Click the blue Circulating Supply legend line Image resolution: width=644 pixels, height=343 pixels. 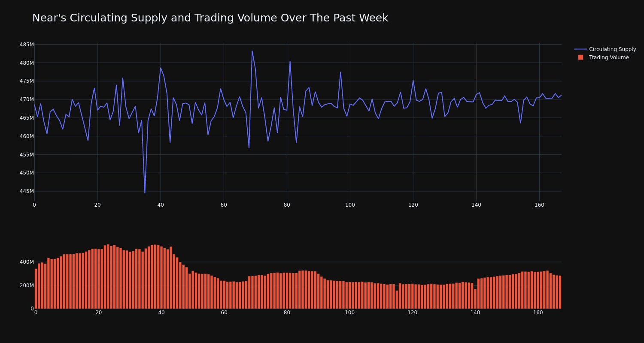[580, 49]
